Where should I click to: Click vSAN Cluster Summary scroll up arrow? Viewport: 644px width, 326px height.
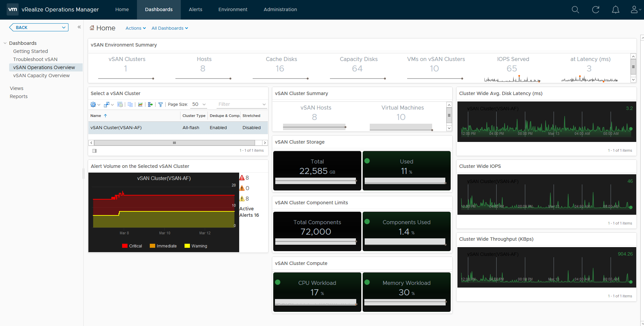[x=449, y=105]
